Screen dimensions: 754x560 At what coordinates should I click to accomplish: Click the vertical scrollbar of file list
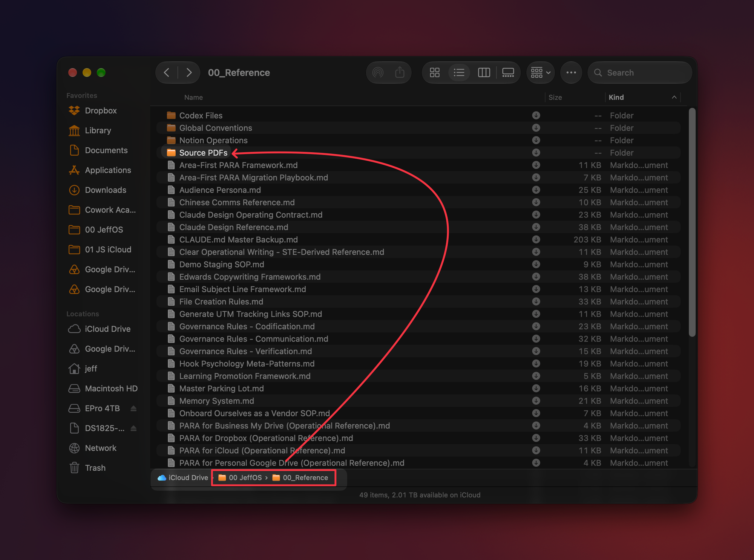click(692, 222)
